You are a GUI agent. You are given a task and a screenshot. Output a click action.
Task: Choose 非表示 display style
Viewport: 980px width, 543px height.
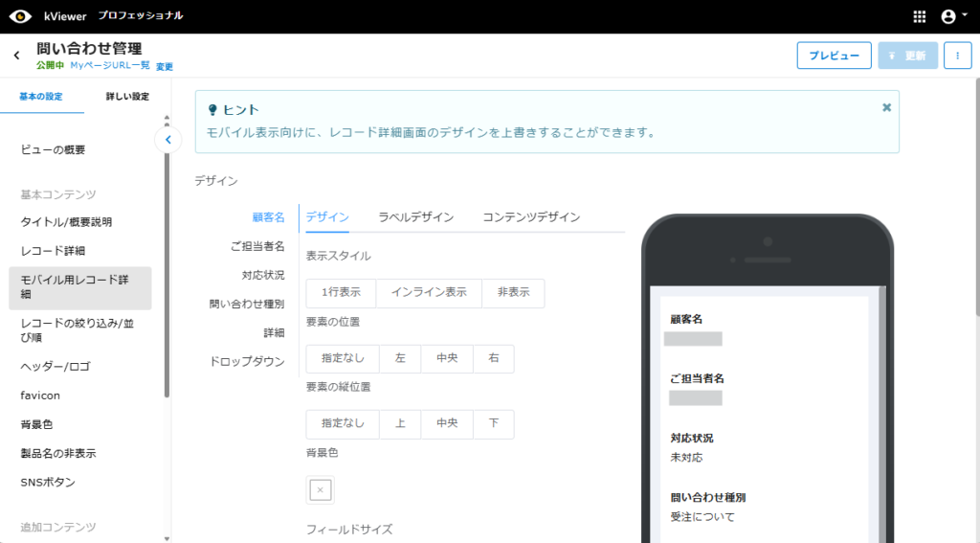[513, 293]
